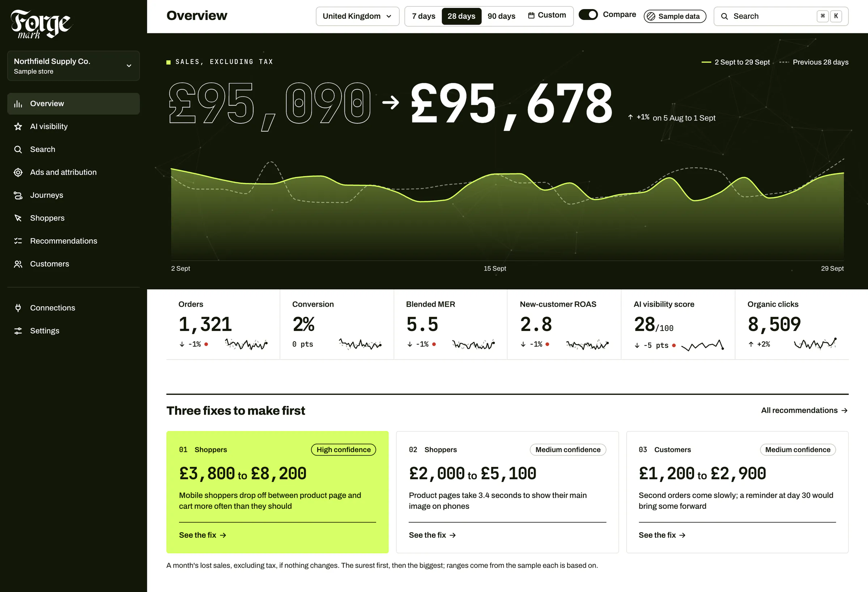Focus the top Search input field
This screenshot has height=592, width=868.
point(780,16)
